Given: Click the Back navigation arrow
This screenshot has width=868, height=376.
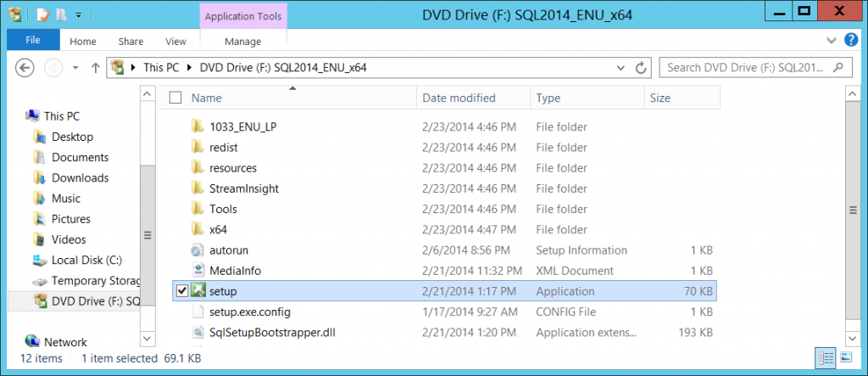Looking at the screenshot, I should 25,68.
